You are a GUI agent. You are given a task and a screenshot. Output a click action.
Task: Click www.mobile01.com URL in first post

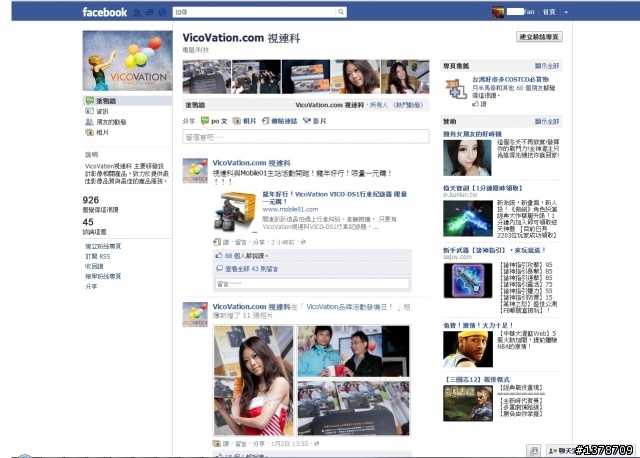pyautogui.click(x=290, y=209)
